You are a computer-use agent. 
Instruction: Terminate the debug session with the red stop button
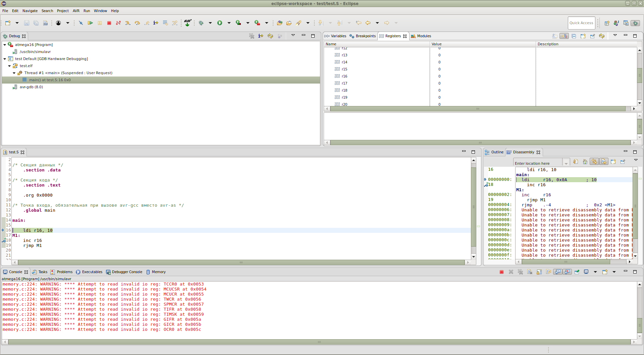[x=109, y=23]
